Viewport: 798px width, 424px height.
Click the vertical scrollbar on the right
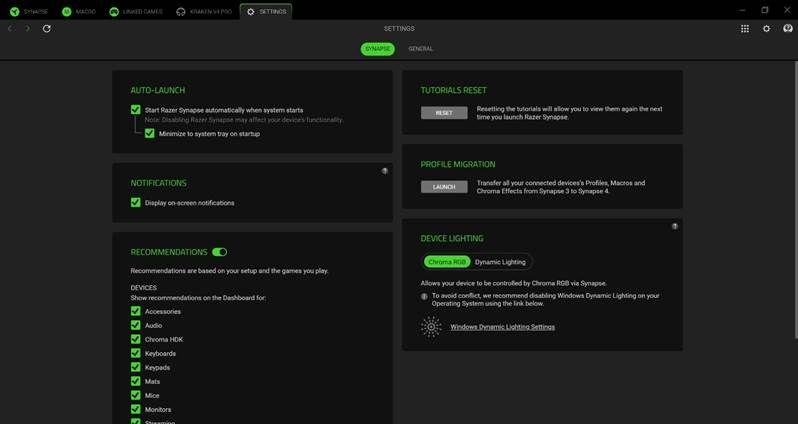click(x=795, y=200)
